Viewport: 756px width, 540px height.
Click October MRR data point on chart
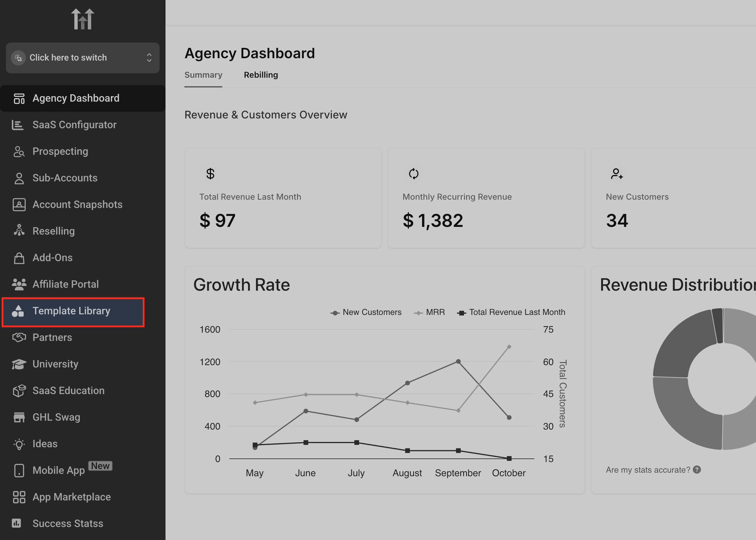tap(509, 347)
